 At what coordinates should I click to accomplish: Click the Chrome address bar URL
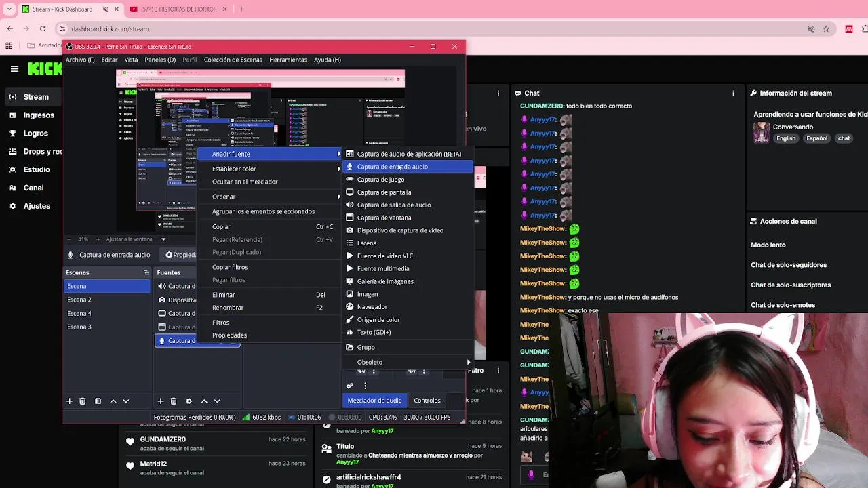click(110, 29)
